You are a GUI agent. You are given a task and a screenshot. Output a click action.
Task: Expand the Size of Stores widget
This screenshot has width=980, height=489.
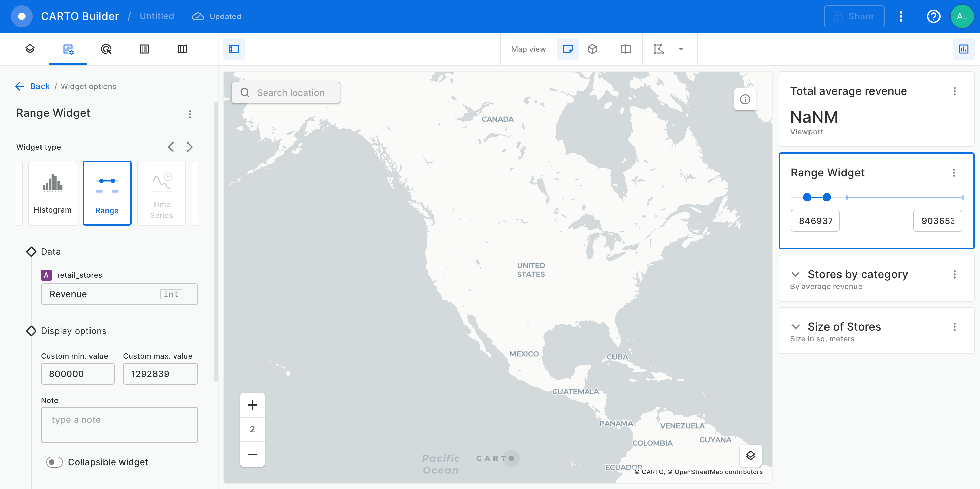coord(795,327)
